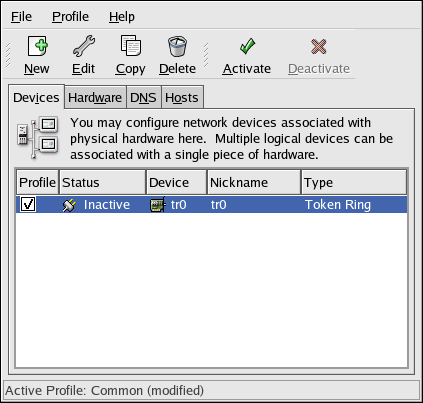The height and width of the screenshot is (403, 423).
Task: Switch to the Hosts tab
Action: click(x=182, y=98)
